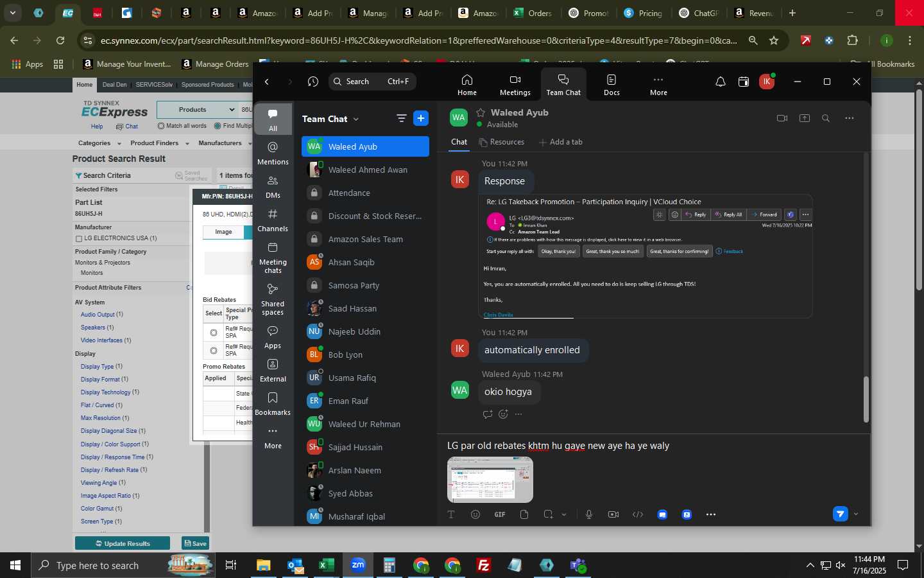Open Amazon Sales Team channel

point(365,239)
